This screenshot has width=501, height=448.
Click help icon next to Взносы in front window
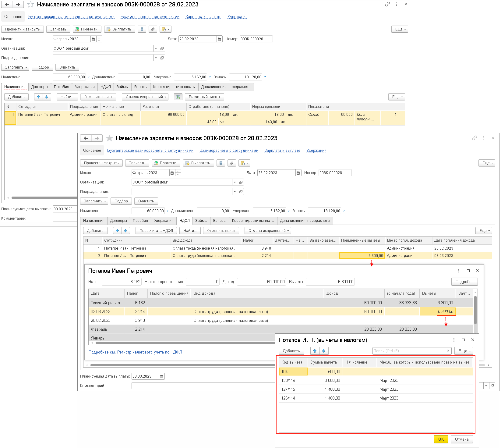pyautogui.click(x=344, y=211)
